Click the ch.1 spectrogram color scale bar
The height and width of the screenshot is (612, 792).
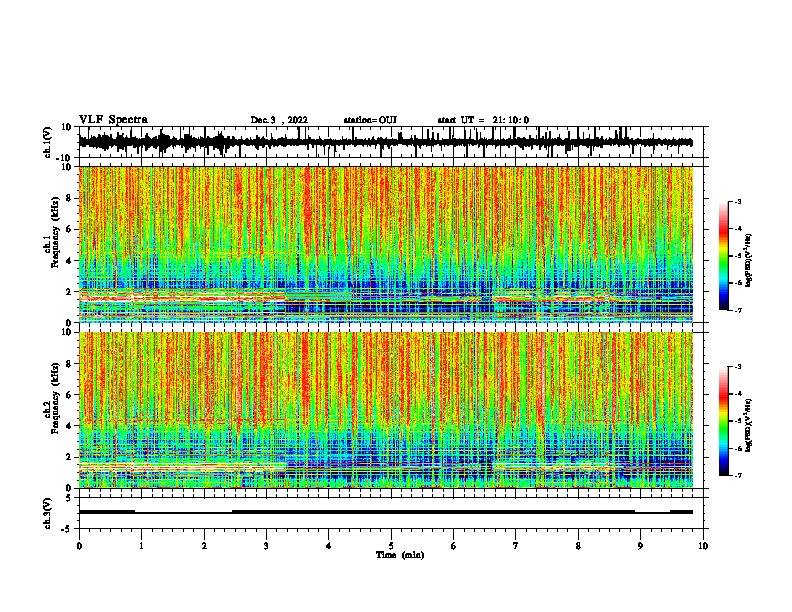click(723, 256)
